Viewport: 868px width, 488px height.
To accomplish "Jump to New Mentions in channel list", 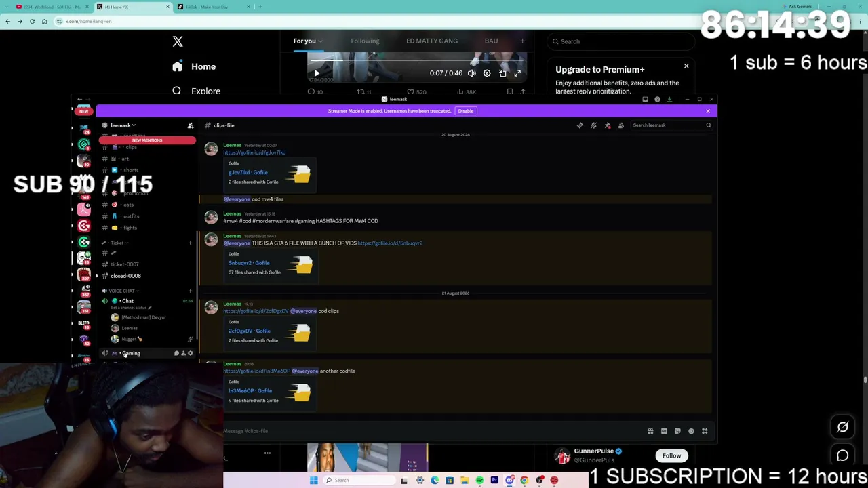I will [x=147, y=140].
